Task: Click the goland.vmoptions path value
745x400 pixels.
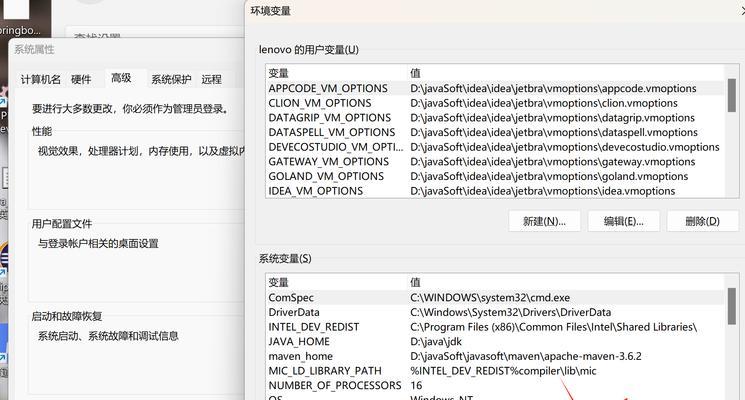Action: pyautogui.click(x=549, y=176)
